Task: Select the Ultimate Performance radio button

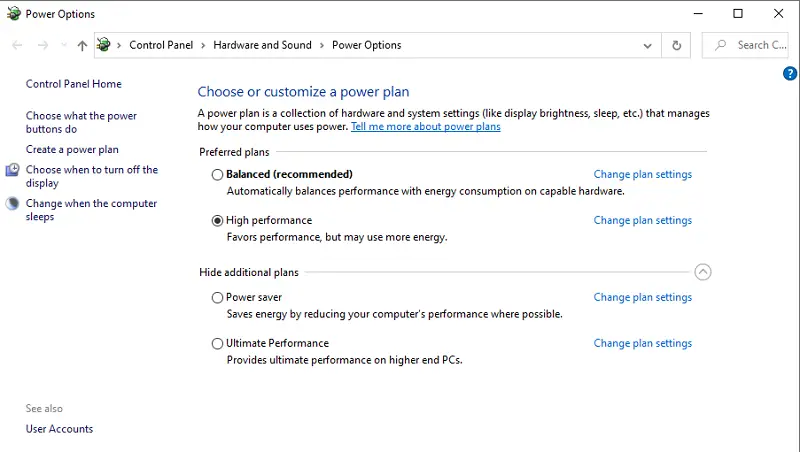Action: [x=217, y=343]
